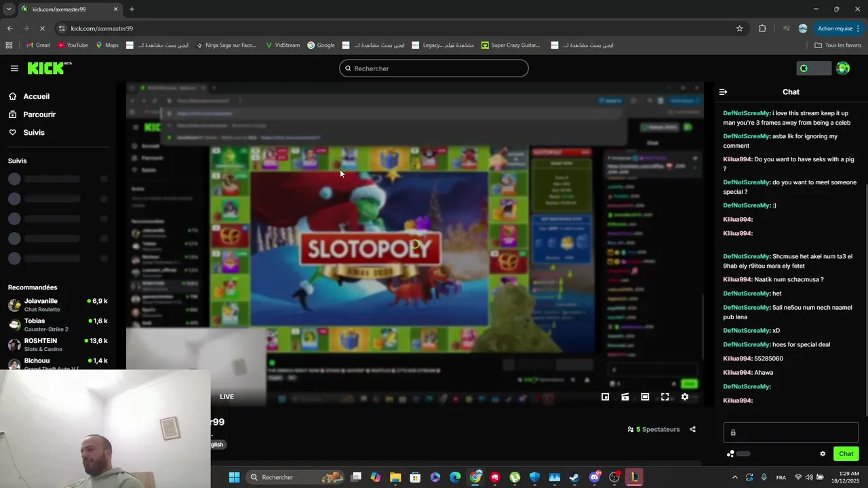Image resolution: width=868 pixels, height=488 pixels.
Task: Open chat settings gear icon
Action: coord(823,454)
